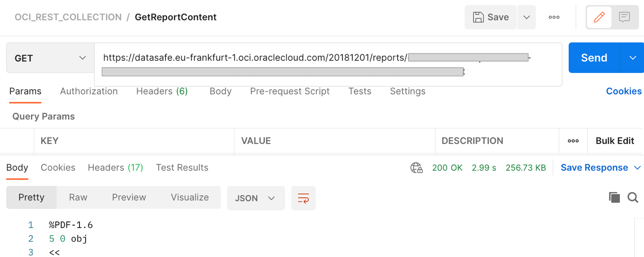The image size is (644, 257).
Task: Toggle the word wrap lines icon
Action: pyautogui.click(x=303, y=198)
